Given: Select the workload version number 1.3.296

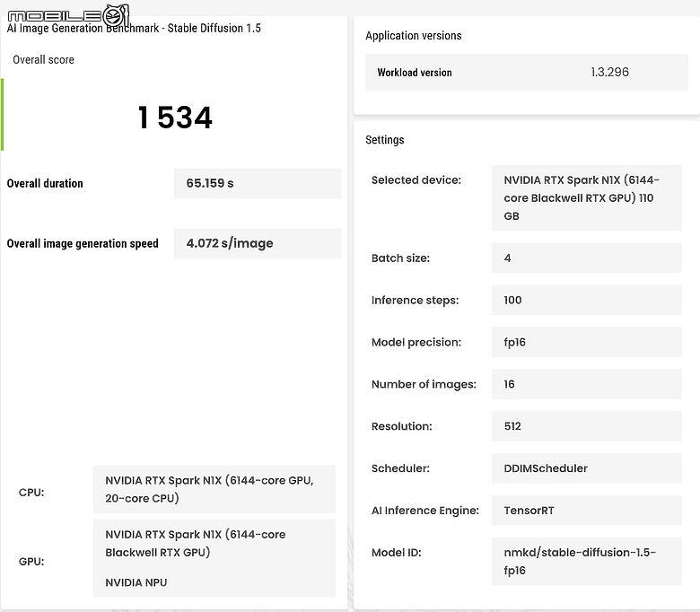Looking at the screenshot, I should [609, 72].
